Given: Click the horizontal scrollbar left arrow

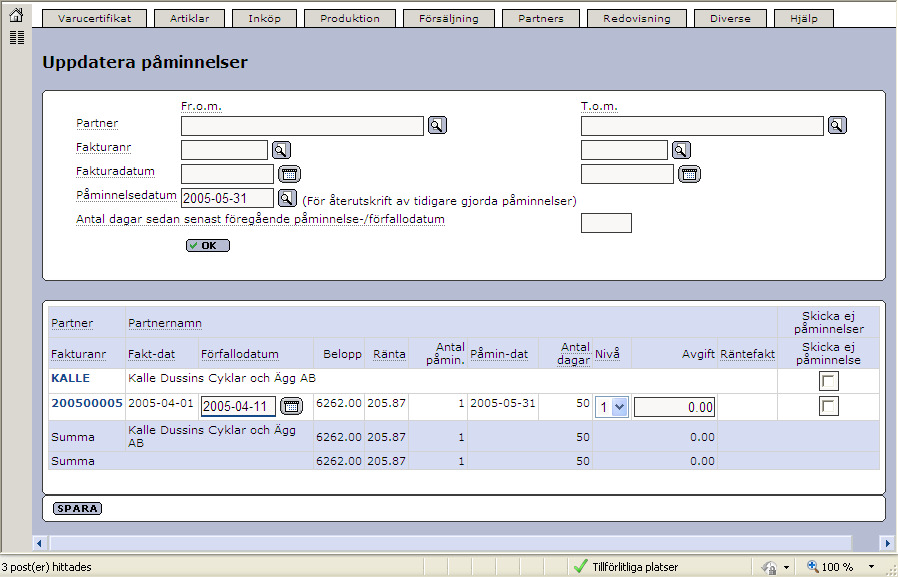Looking at the screenshot, I should tap(39, 543).
